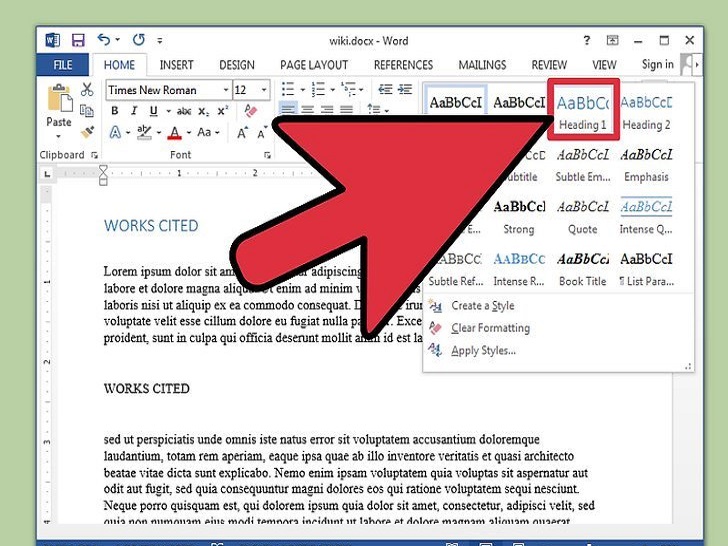Viewport: 728px width, 546px height.
Task: Toggle Subscript formatting
Action: (x=203, y=111)
